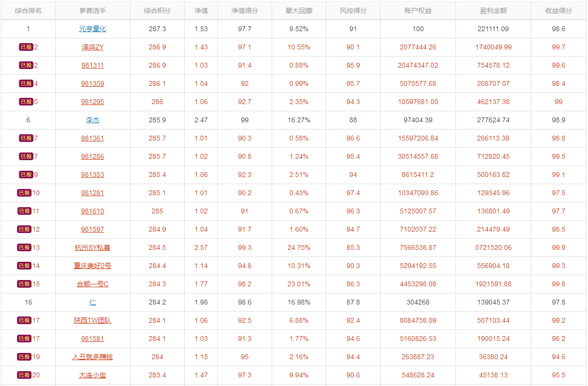The width and height of the screenshot is (588, 386).
Task: Click the 已投 badge in 重庆美好2号 row
Action: [x=24, y=266]
